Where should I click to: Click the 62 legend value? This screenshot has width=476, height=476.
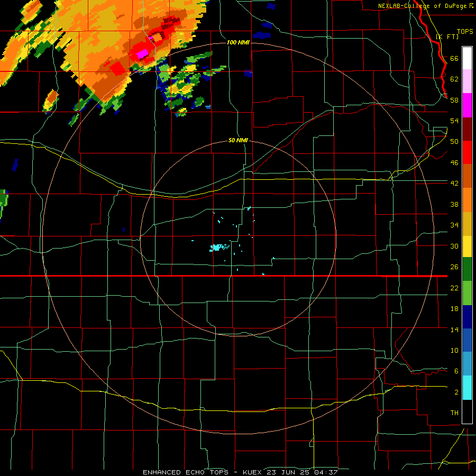tap(454, 79)
